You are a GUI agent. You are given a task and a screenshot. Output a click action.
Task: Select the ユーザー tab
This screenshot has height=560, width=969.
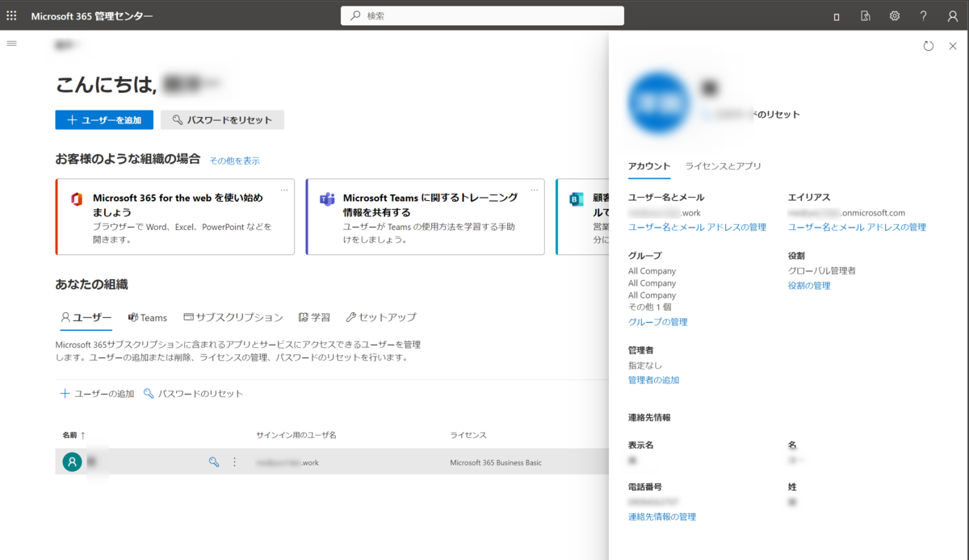pos(86,317)
